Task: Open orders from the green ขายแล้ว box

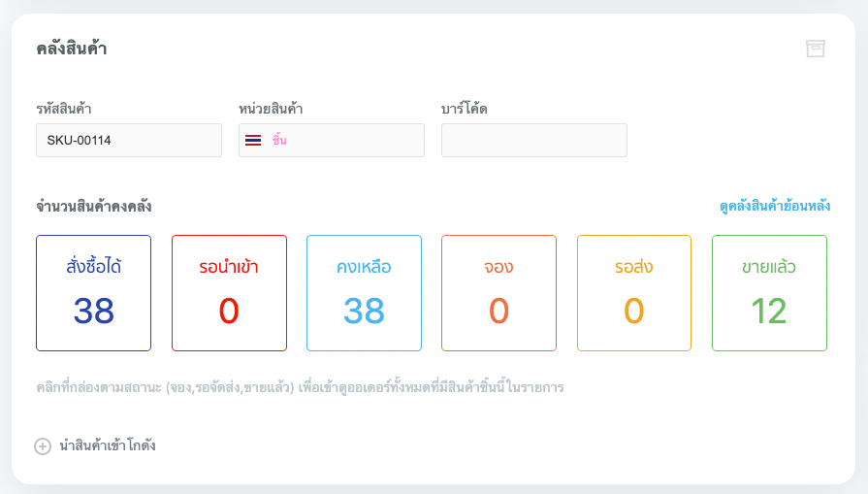Action: [769, 293]
